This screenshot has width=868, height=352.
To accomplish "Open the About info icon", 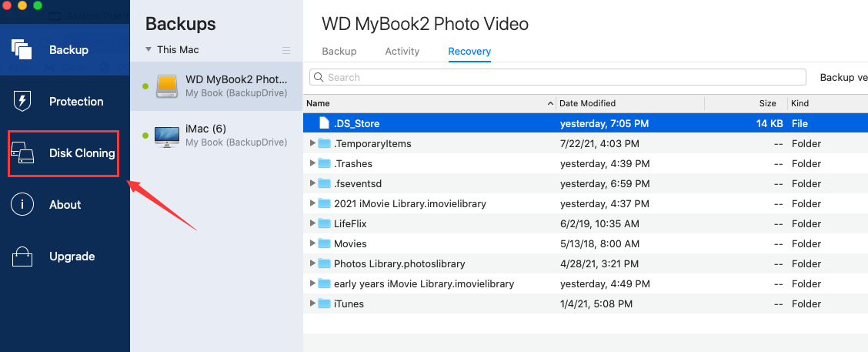I will click(22, 205).
